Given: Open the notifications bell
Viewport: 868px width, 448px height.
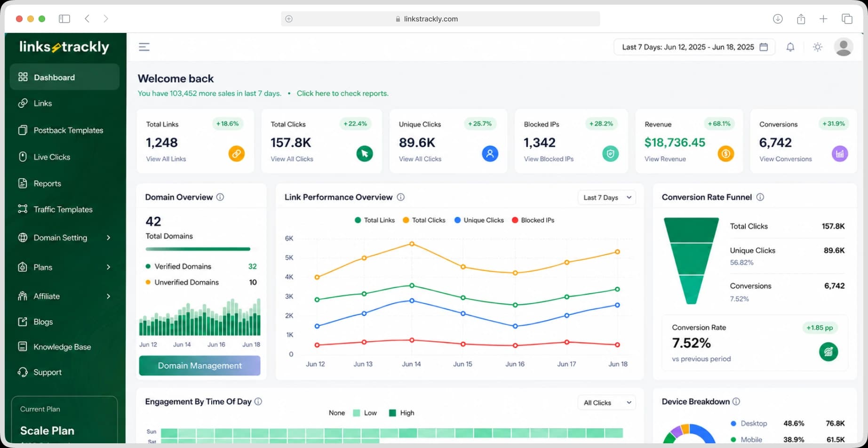Looking at the screenshot, I should pyautogui.click(x=790, y=47).
